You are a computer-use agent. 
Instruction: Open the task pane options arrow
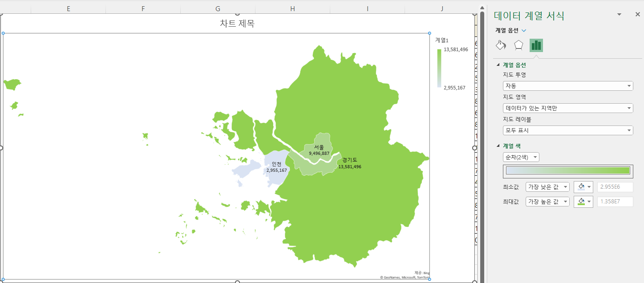pos(619,15)
